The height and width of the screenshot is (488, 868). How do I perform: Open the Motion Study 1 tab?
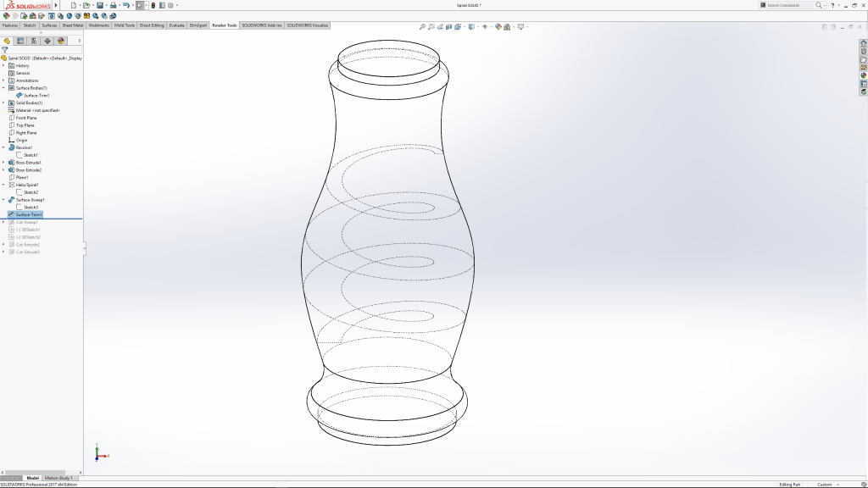click(x=59, y=478)
